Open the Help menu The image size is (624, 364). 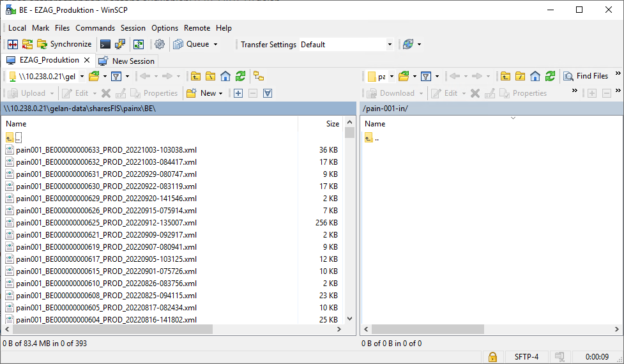(224, 28)
